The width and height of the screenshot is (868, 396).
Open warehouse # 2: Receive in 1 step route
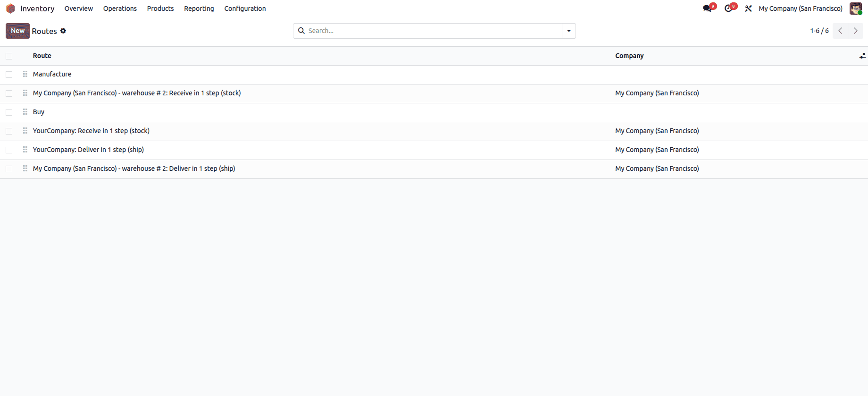pyautogui.click(x=137, y=93)
